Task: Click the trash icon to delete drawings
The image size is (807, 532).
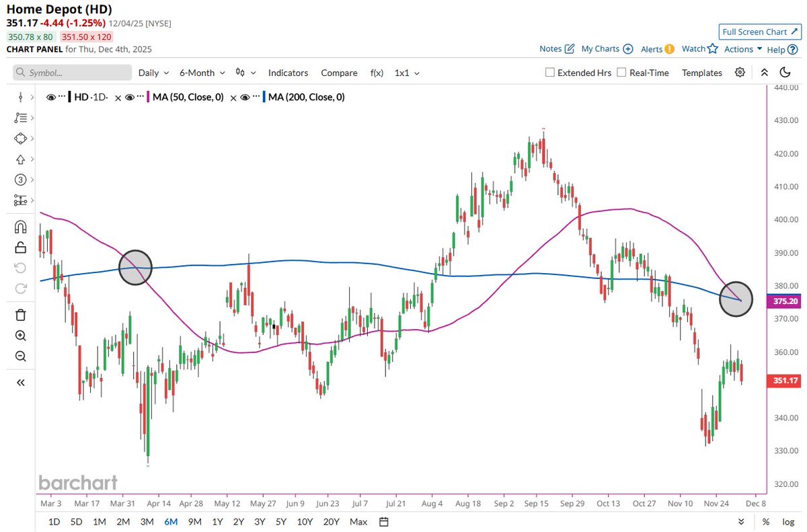Action: point(20,315)
